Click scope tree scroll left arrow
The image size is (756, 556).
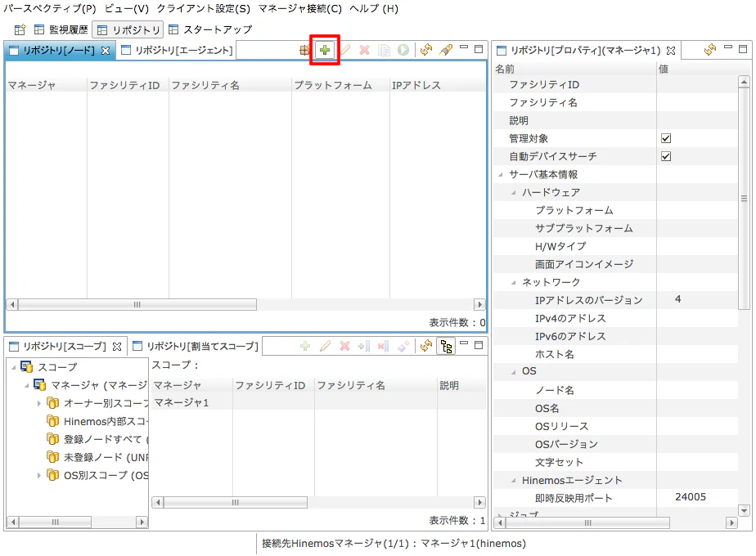(12, 522)
